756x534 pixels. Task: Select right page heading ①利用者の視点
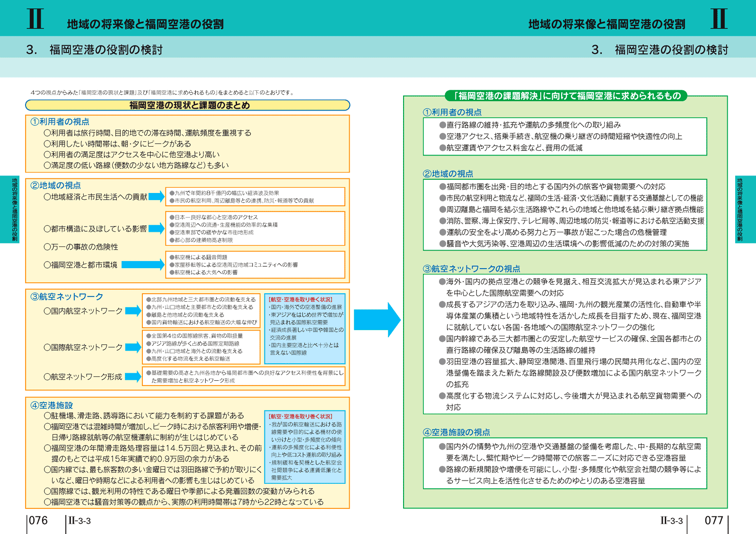coord(452,112)
